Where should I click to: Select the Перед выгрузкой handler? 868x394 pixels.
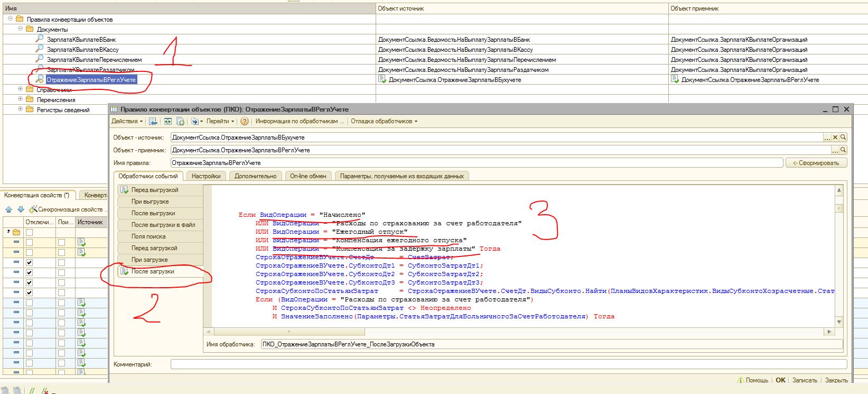[x=160, y=190]
